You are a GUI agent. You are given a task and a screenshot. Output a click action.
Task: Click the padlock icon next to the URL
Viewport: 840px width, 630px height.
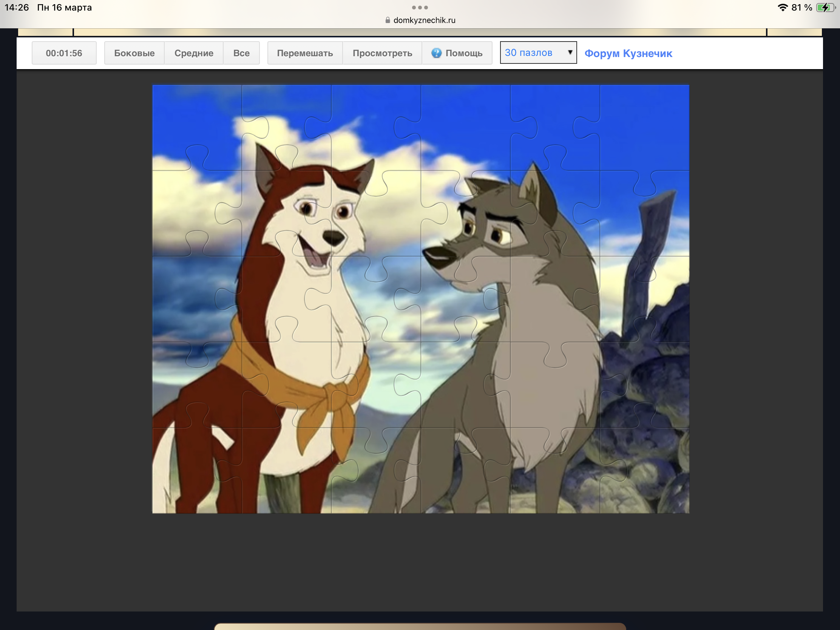click(x=388, y=20)
